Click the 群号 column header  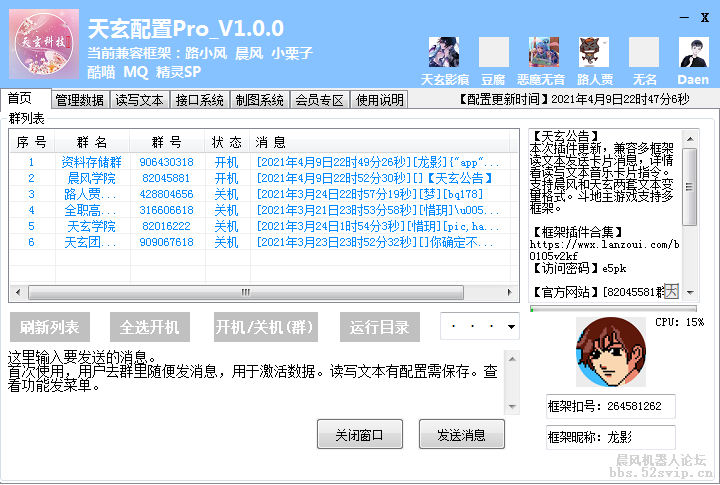167,142
